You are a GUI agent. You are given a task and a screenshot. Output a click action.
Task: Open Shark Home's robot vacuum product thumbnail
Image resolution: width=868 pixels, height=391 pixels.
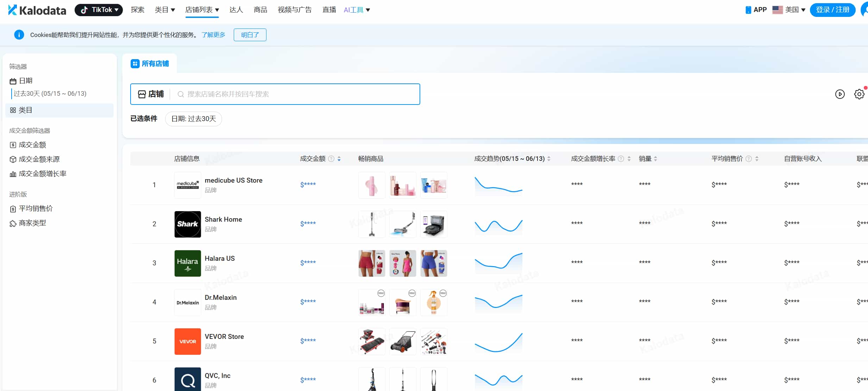click(x=434, y=224)
